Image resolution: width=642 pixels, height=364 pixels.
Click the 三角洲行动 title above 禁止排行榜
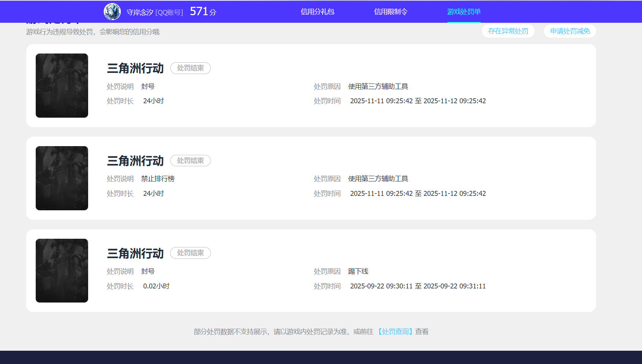pos(135,161)
